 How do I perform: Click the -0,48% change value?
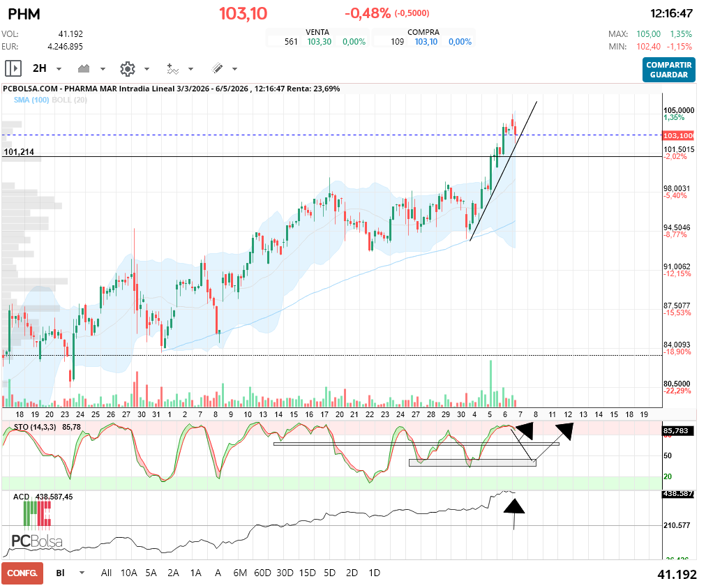(368, 13)
